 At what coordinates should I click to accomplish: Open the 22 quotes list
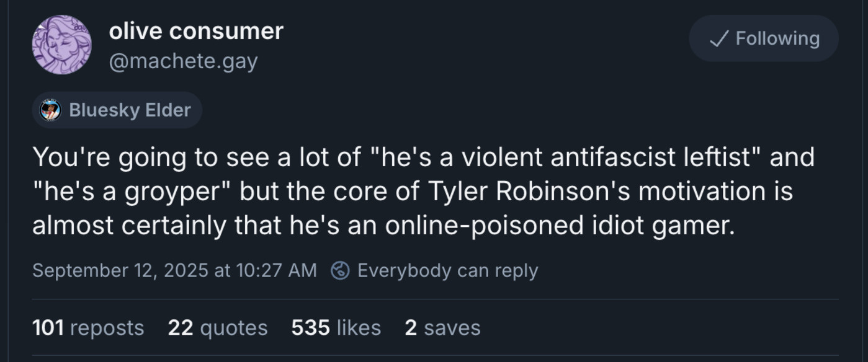pyautogui.click(x=217, y=327)
